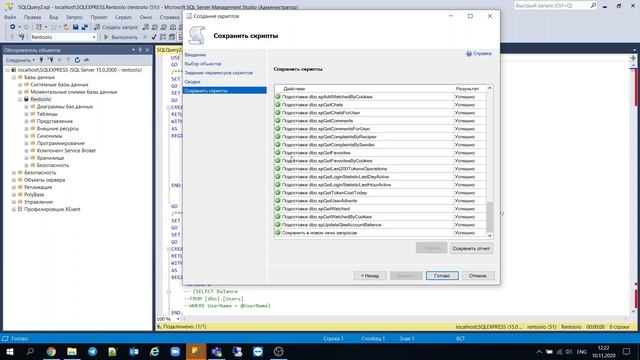Go to Сводка wizard step

point(192,82)
